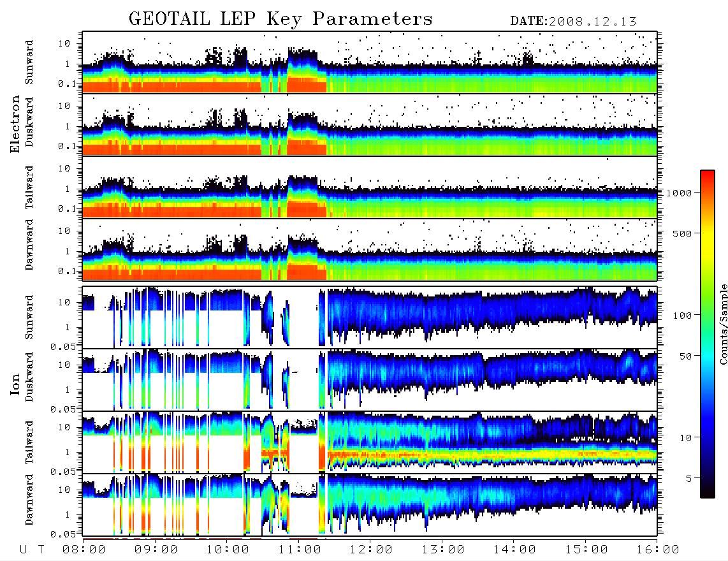The image size is (728, 561).
Task: Select the Ion Duskward axis label
Action: pyautogui.click(x=29, y=377)
